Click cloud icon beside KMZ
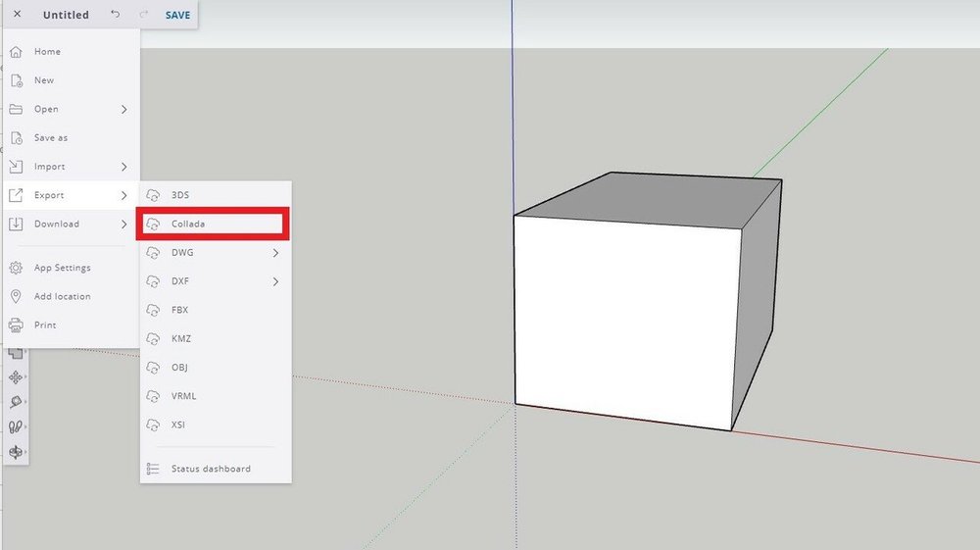This screenshot has width=980, height=550. 153,339
